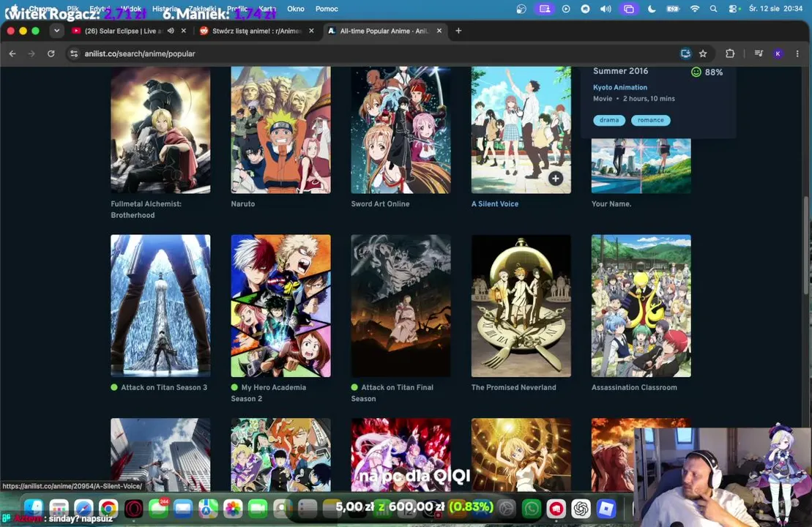This screenshot has height=527, width=812.
Task: Click Assassination Classroom cover thumbnail
Action: 641,306
